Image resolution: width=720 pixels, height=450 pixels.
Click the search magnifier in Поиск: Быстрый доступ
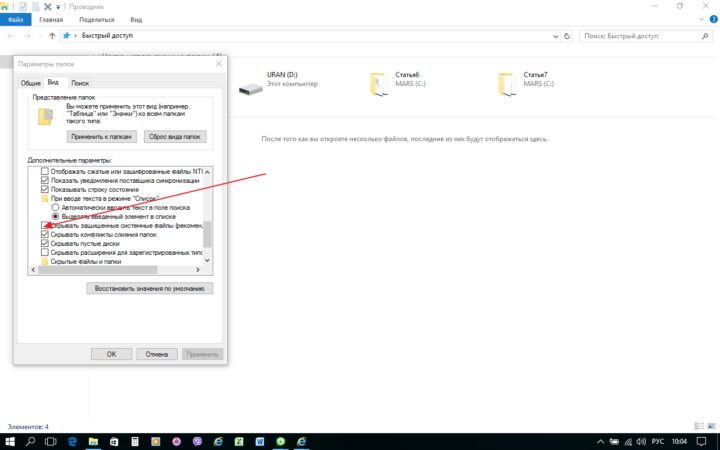(705, 36)
